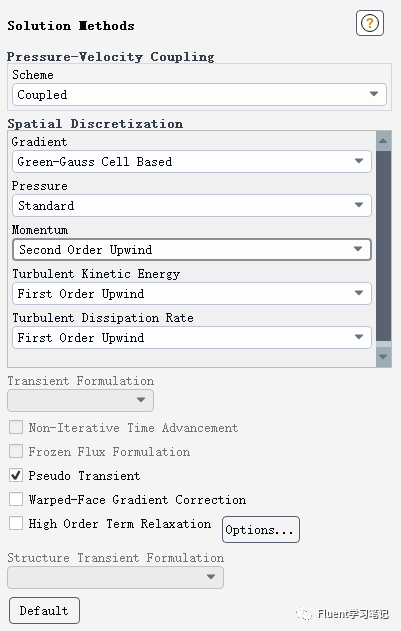Open the Green-Gauss Cell Based gradient dropdown
Viewport: 401px width, 631px height.
192,161
